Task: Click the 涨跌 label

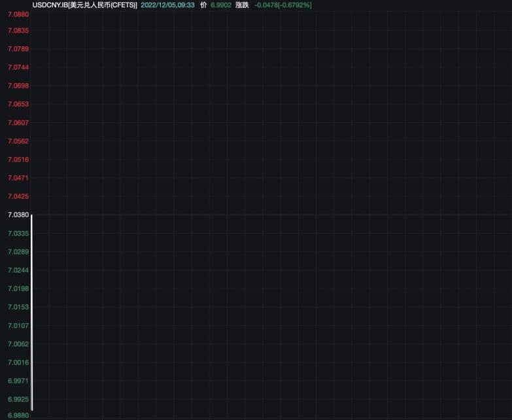Action: coord(242,5)
